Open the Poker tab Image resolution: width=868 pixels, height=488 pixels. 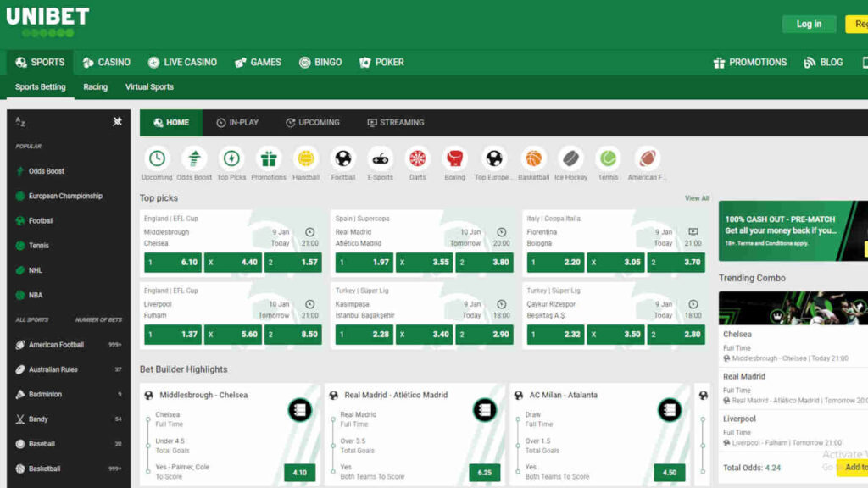tap(382, 63)
